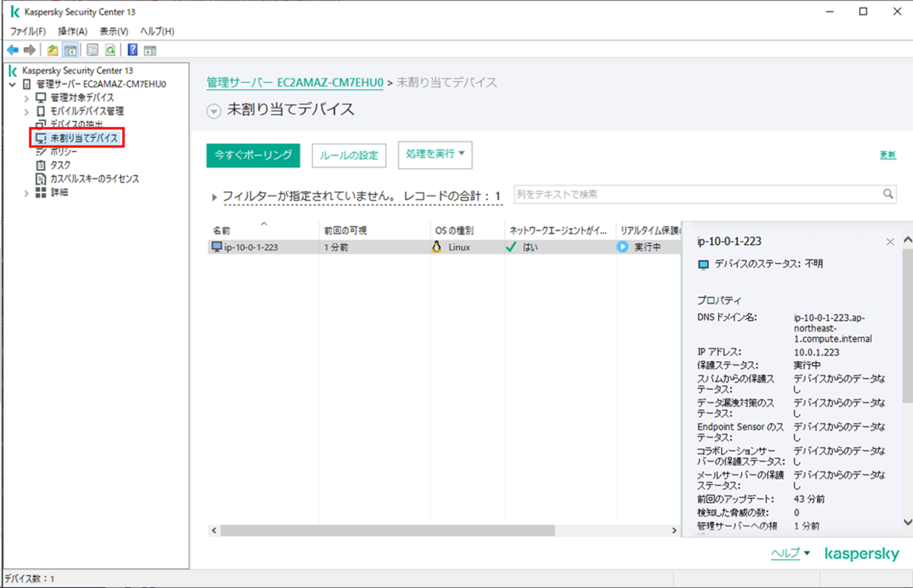
Task: Click the Properties toolbar icon
Action: coord(93,50)
